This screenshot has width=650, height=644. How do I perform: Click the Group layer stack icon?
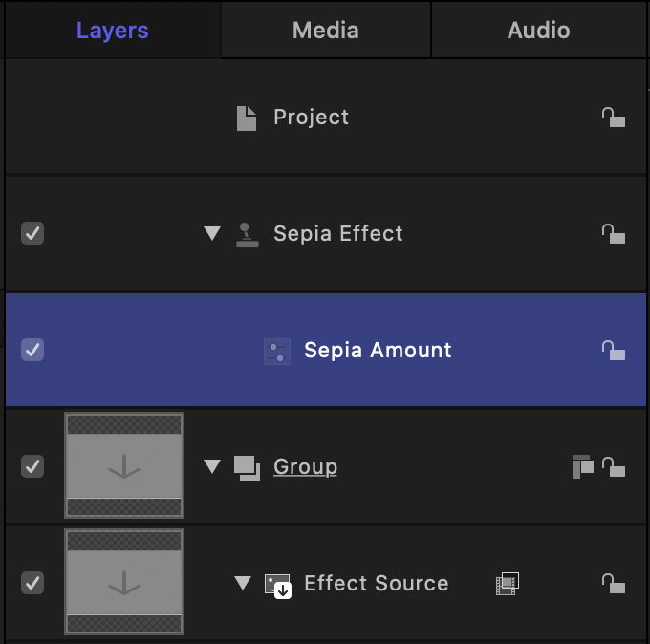coord(247,467)
